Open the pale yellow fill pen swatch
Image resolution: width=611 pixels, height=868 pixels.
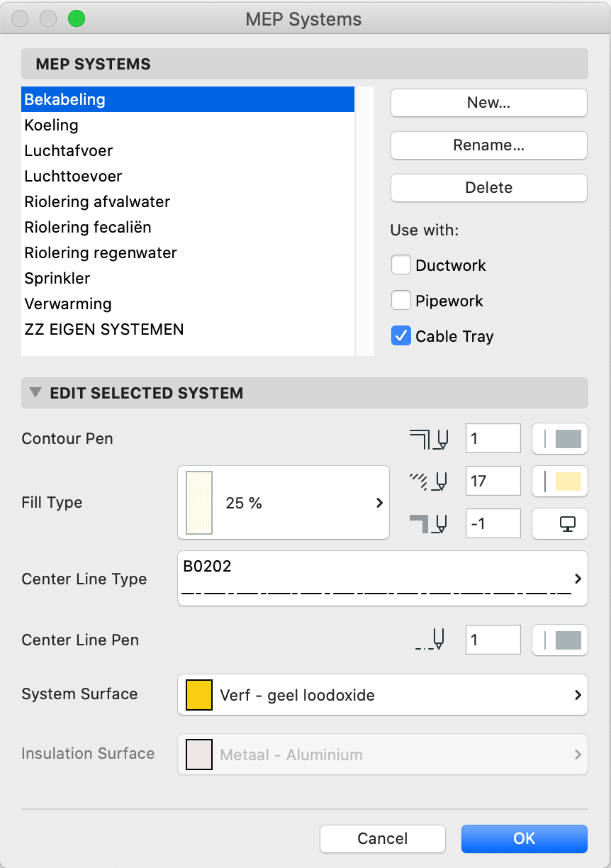click(x=560, y=482)
